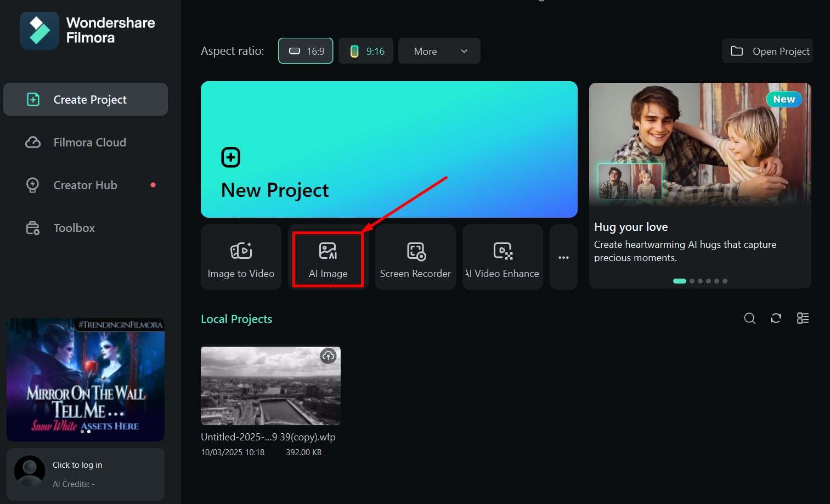Launch the Screen Recorder tool
This screenshot has height=504, width=830.
tap(415, 257)
